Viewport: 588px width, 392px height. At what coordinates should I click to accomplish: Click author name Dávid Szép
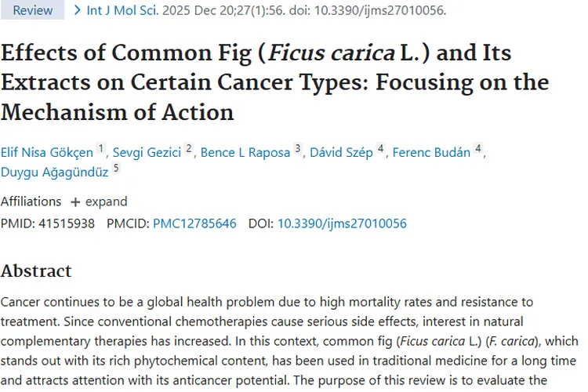click(341, 153)
